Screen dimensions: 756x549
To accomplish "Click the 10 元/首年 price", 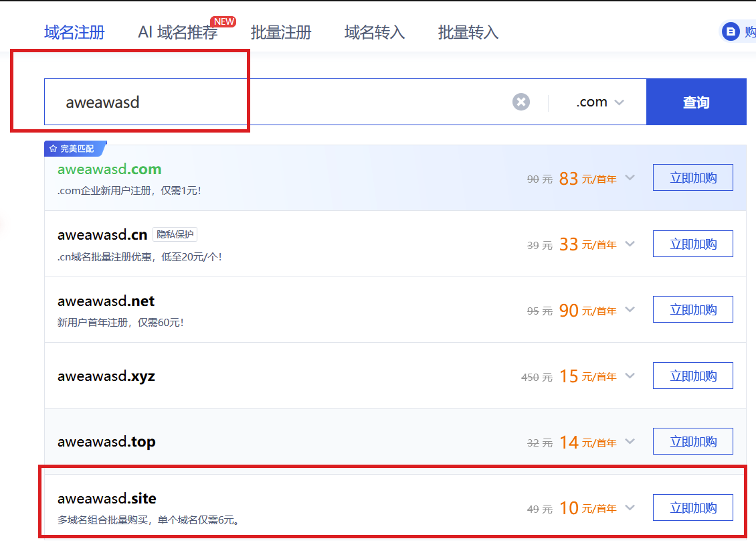I will point(587,508).
